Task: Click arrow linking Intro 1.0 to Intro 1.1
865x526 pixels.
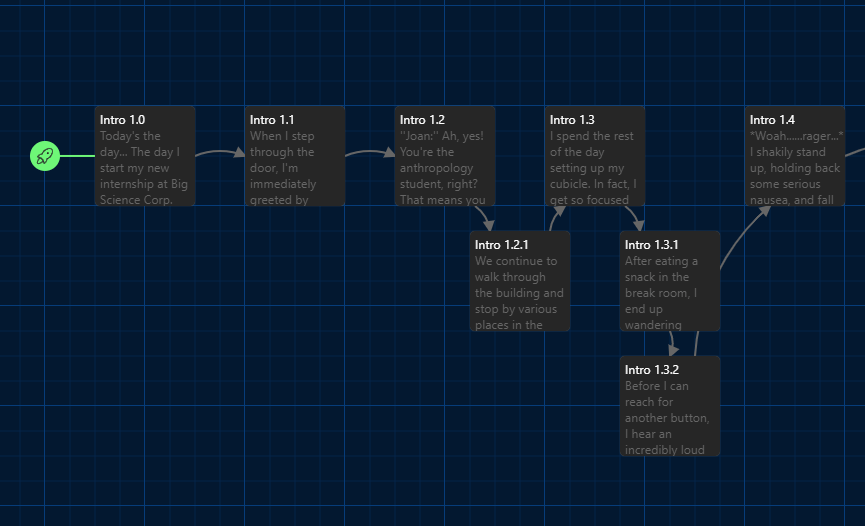Action: pos(220,152)
